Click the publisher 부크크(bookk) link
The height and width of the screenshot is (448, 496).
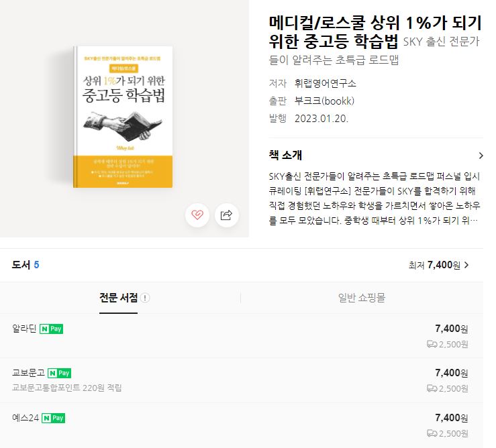(x=324, y=101)
